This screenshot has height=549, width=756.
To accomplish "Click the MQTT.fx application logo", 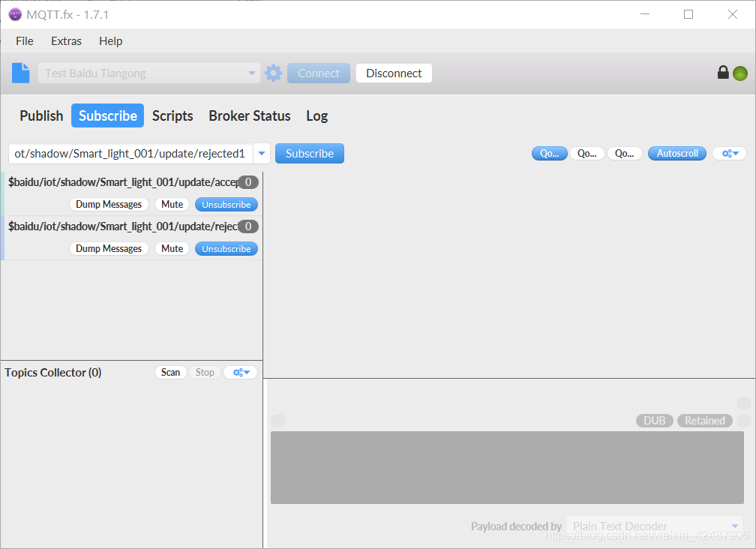I will (x=16, y=14).
